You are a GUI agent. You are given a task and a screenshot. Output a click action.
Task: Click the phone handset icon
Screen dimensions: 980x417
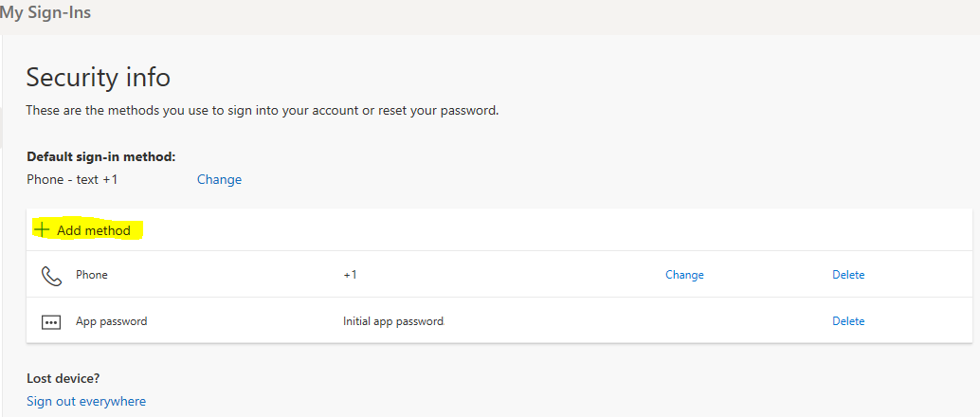tap(51, 275)
